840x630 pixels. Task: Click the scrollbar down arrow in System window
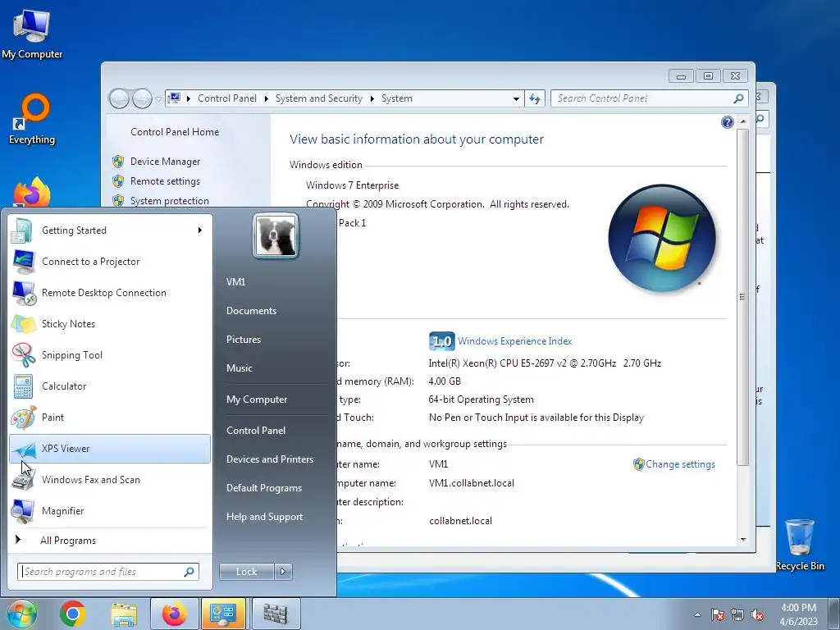coord(743,540)
